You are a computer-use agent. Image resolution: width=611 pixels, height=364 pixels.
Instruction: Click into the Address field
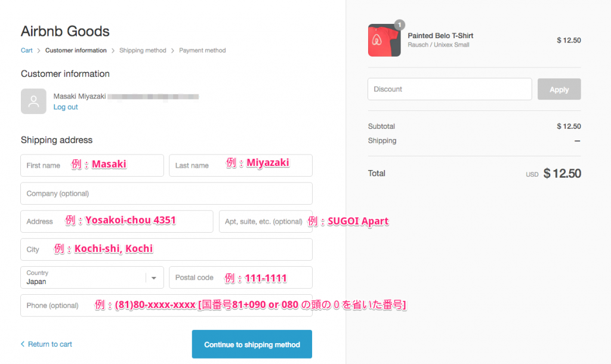click(117, 221)
